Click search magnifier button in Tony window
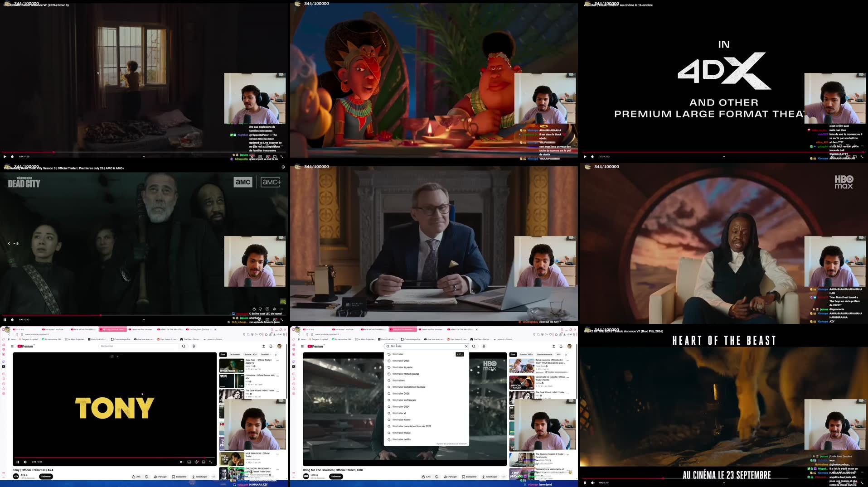 [184, 346]
